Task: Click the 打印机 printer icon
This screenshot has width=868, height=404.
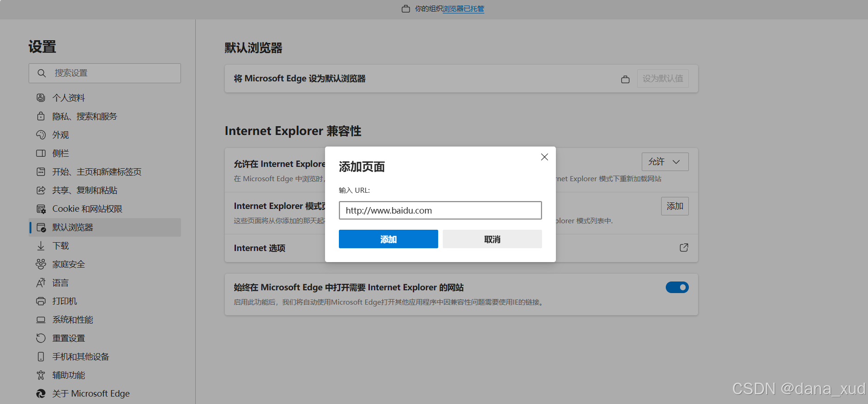Action: click(41, 301)
